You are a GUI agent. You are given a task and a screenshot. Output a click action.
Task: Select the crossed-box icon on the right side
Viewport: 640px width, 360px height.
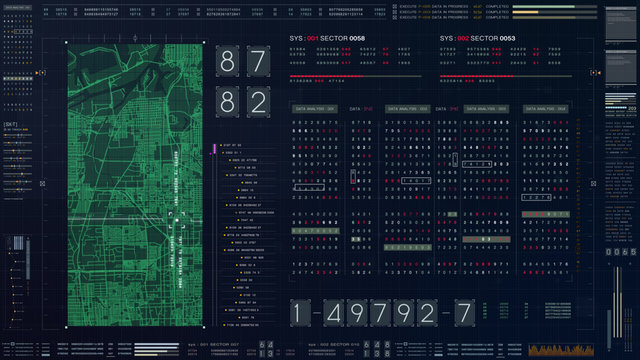tap(593, 184)
